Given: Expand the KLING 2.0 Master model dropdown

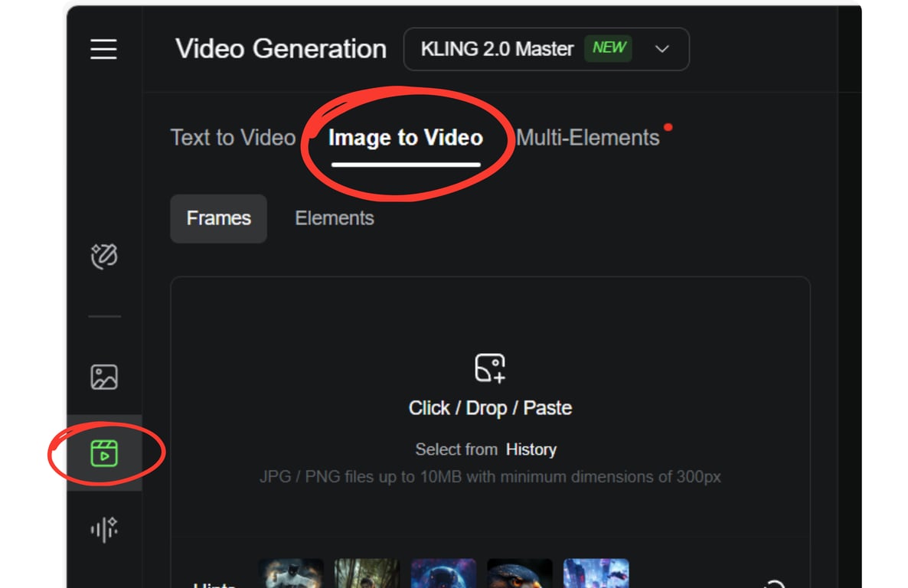Looking at the screenshot, I should (546, 49).
